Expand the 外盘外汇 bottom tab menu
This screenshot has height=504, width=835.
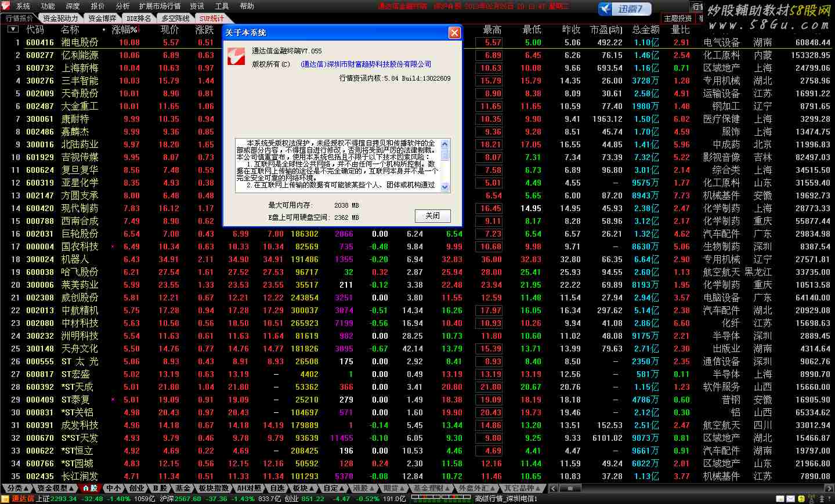click(x=477, y=488)
